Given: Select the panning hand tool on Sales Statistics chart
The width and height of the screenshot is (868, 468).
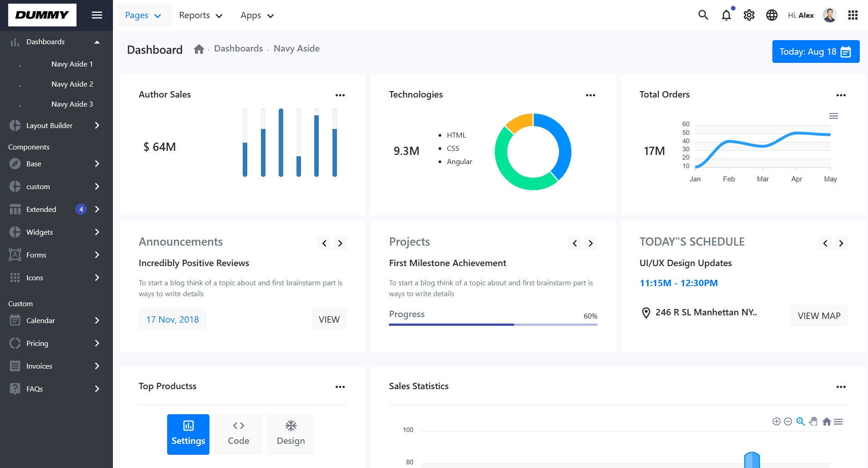Looking at the screenshot, I should (x=813, y=422).
